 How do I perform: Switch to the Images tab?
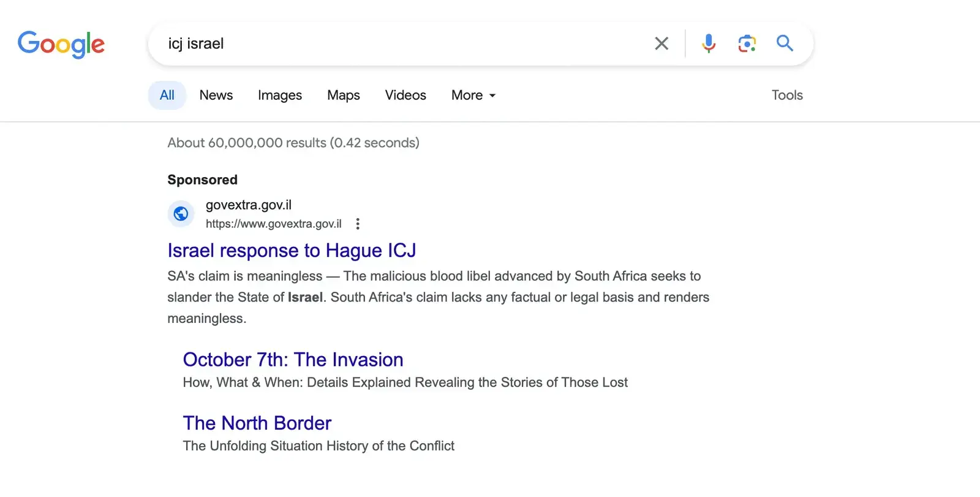[x=279, y=95]
